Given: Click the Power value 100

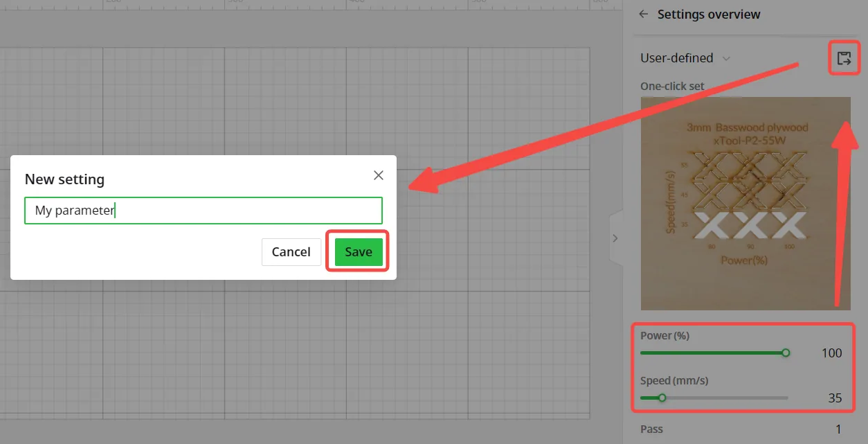Looking at the screenshot, I should point(831,353).
